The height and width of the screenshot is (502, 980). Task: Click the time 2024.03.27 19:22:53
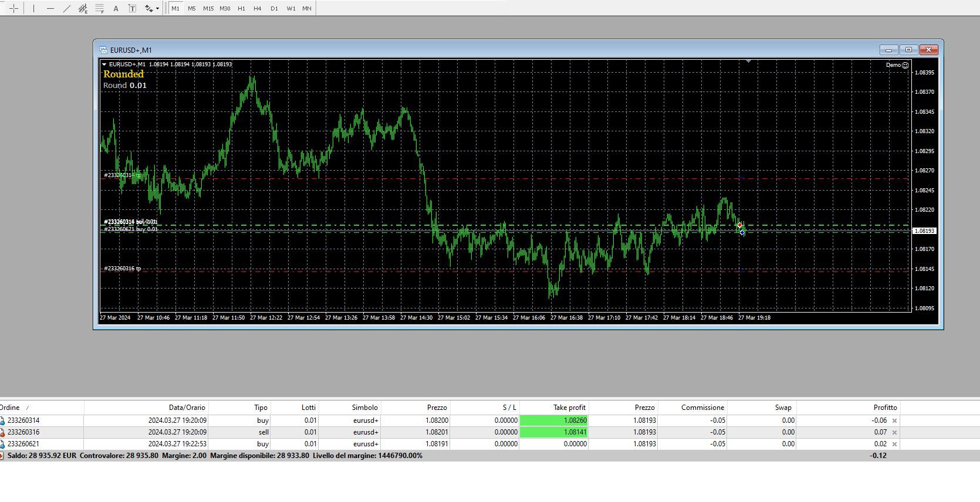coord(177,444)
